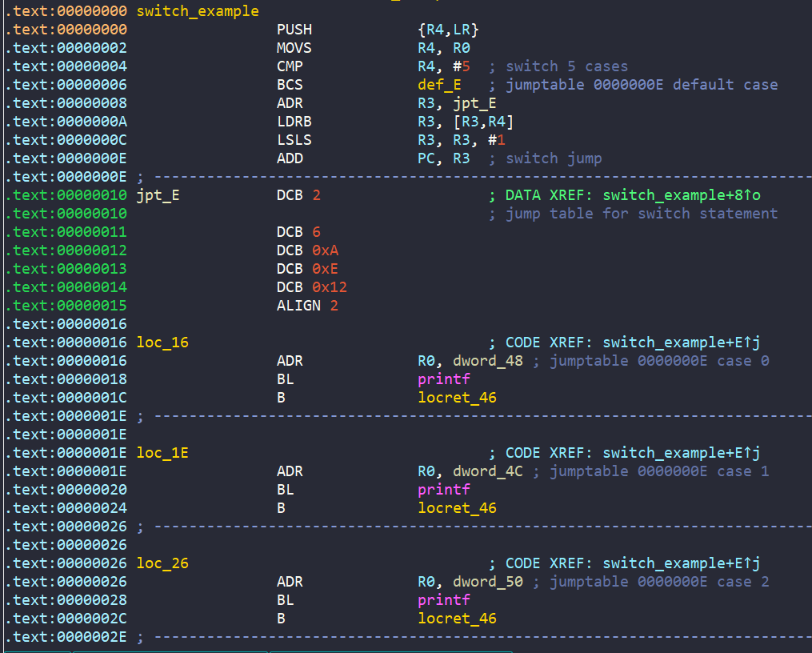812x653 pixels.
Task: Follow printf call at address 00000018
Action: [x=444, y=379]
